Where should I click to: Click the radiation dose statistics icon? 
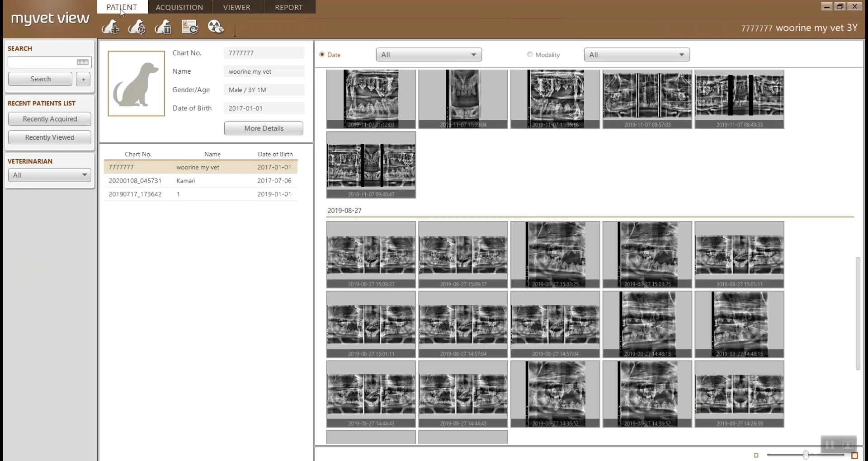216,27
